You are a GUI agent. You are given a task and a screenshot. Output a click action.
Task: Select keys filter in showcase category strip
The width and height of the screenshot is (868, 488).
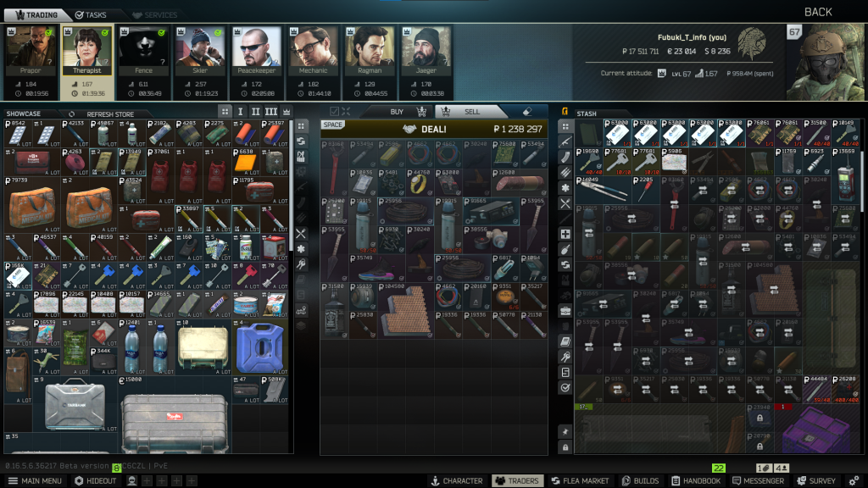tap(301, 264)
